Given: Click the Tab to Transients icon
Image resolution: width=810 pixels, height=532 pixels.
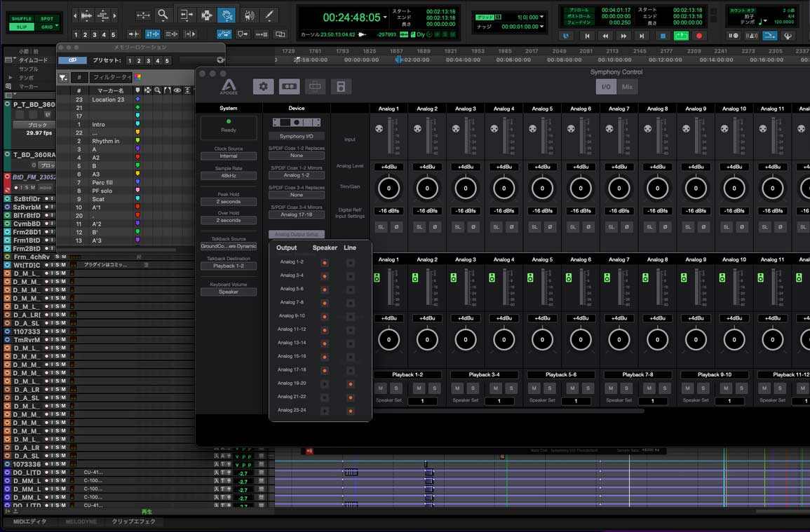Looking at the screenshot, I should click(134, 34).
